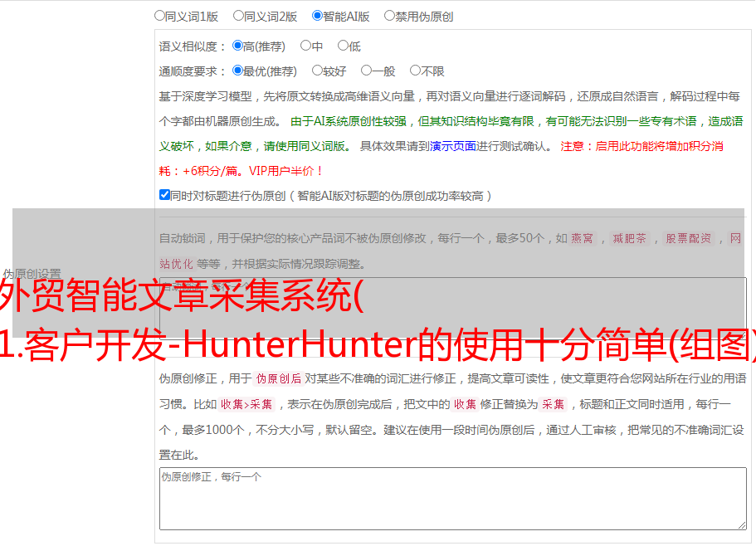
Task: Set 通顺度要求 to 较好
Action: (x=317, y=71)
